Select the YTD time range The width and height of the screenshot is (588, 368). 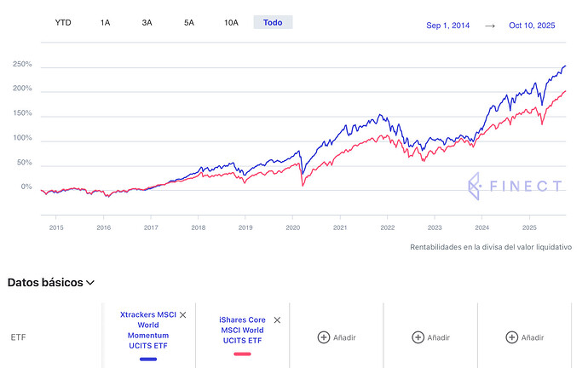coord(63,22)
